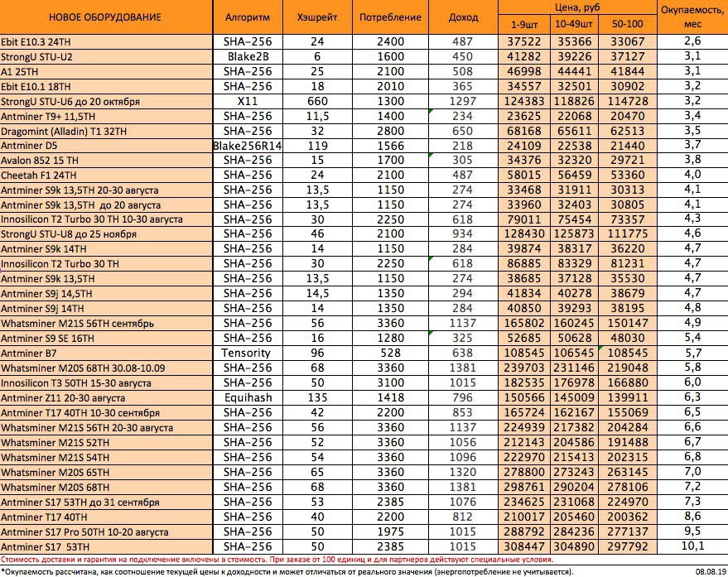This screenshot has height=577, width=728.
Task: Click 'Antminer Z11 20-30 августа' cell
Action: point(106,398)
